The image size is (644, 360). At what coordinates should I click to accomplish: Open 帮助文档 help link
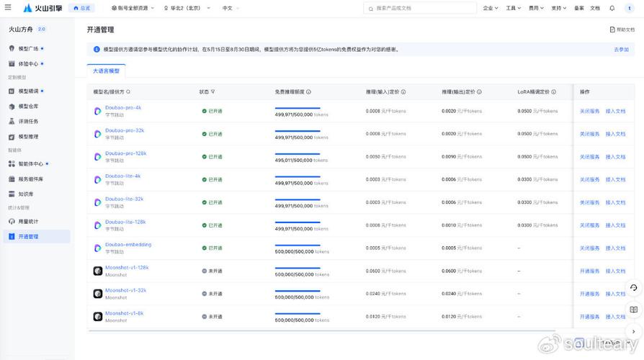[x=622, y=30]
